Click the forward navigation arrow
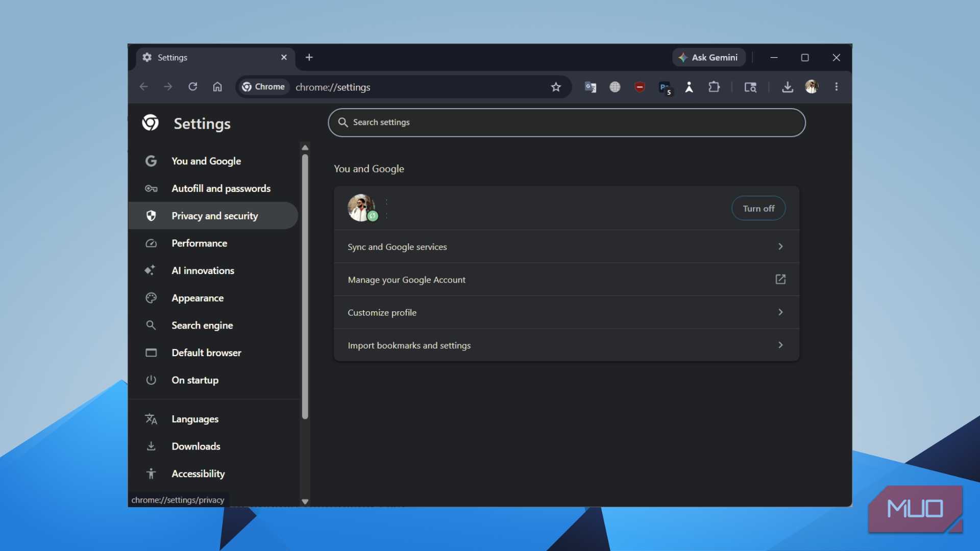Screen dimensions: 980x551 168,87
